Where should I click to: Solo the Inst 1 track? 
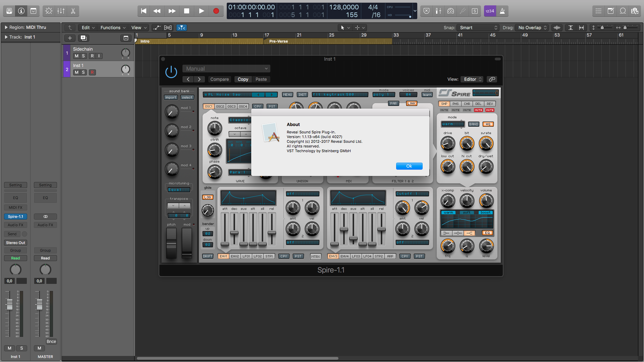[x=83, y=72]
